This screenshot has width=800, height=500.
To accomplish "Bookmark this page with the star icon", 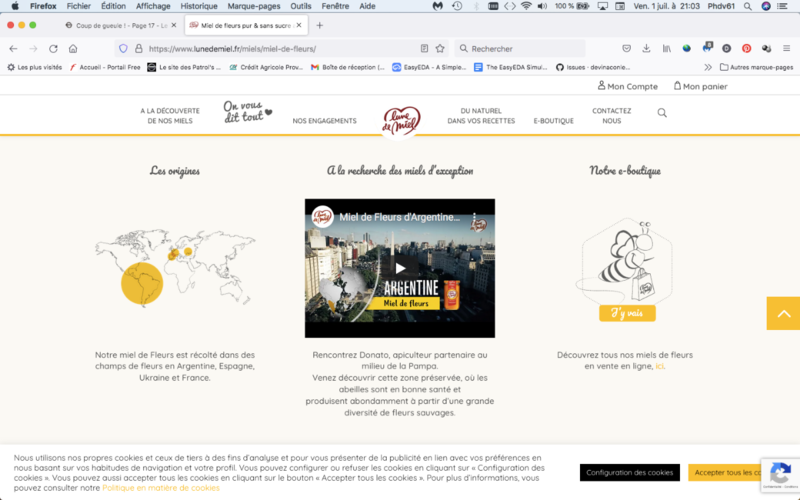I will [440, 48].
